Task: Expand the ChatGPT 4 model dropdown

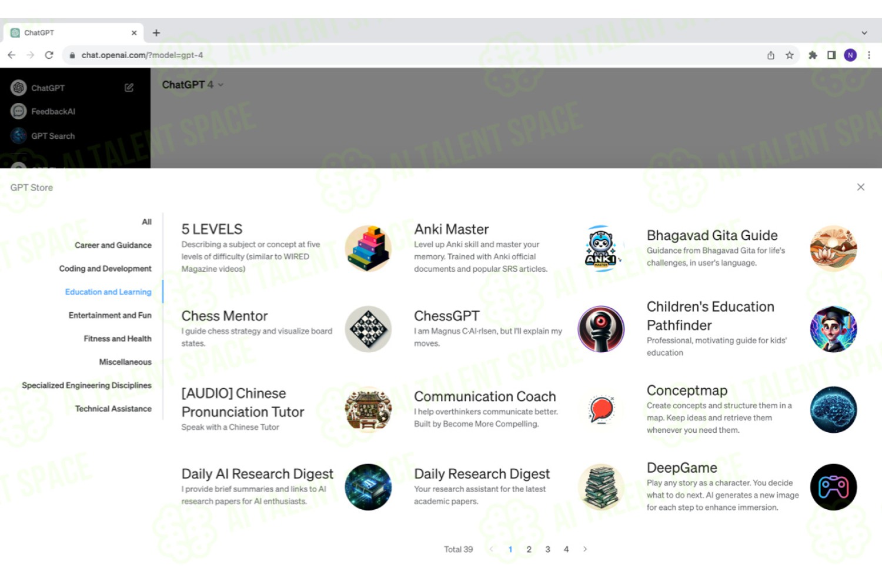Action: [x=193, y=85]
